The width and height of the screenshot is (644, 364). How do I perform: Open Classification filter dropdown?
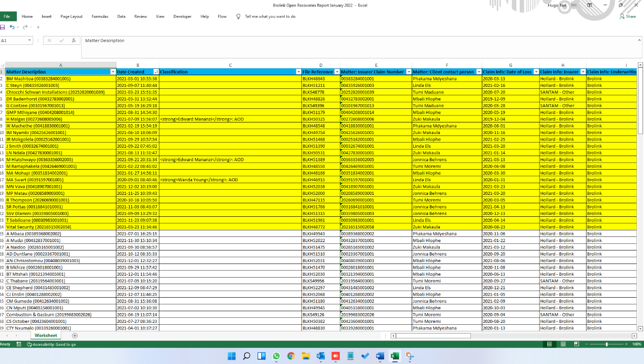[299, 72]
